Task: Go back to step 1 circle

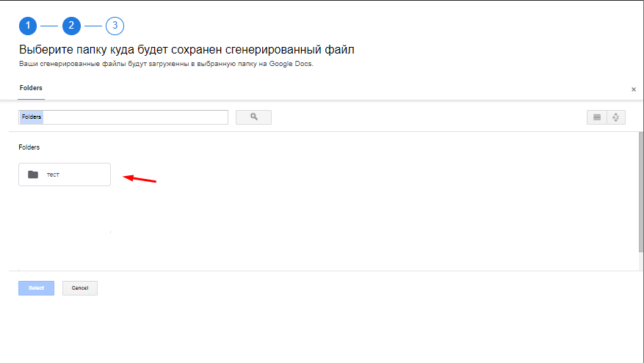Action: point(27,26)
